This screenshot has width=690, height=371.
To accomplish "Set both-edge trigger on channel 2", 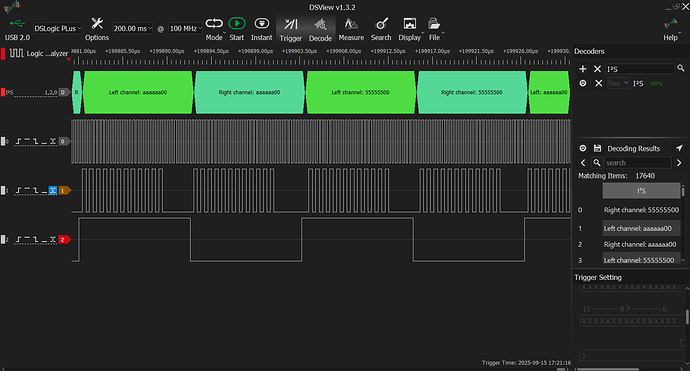I will coord(53,239).
